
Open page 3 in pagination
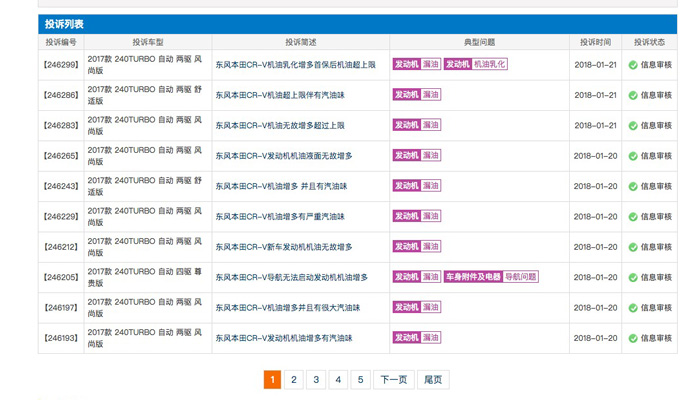coord(316,380)
